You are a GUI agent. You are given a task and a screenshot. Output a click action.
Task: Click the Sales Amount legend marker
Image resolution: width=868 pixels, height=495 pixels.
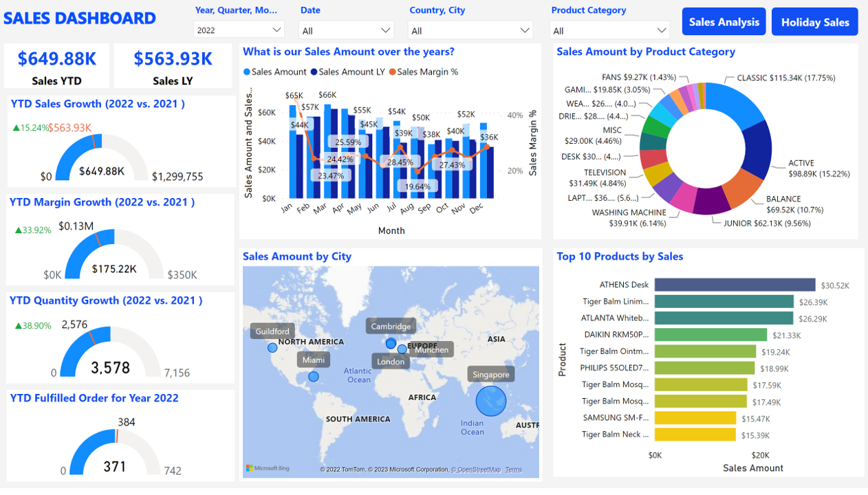(247, 72)
